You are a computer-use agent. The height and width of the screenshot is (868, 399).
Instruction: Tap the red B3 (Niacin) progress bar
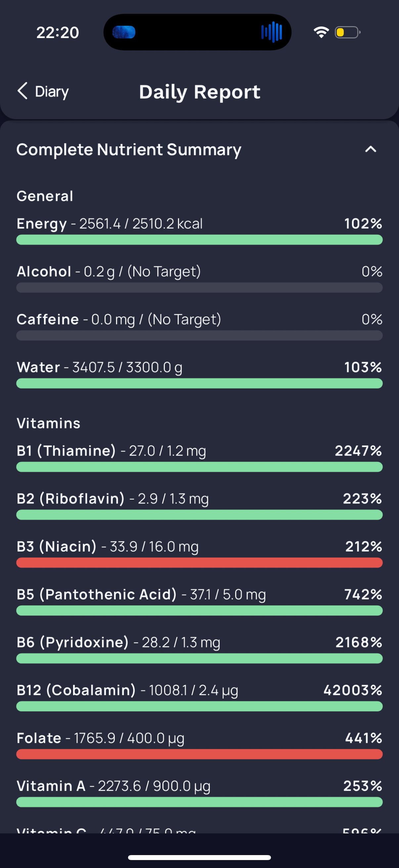click(x=199, y=563)
